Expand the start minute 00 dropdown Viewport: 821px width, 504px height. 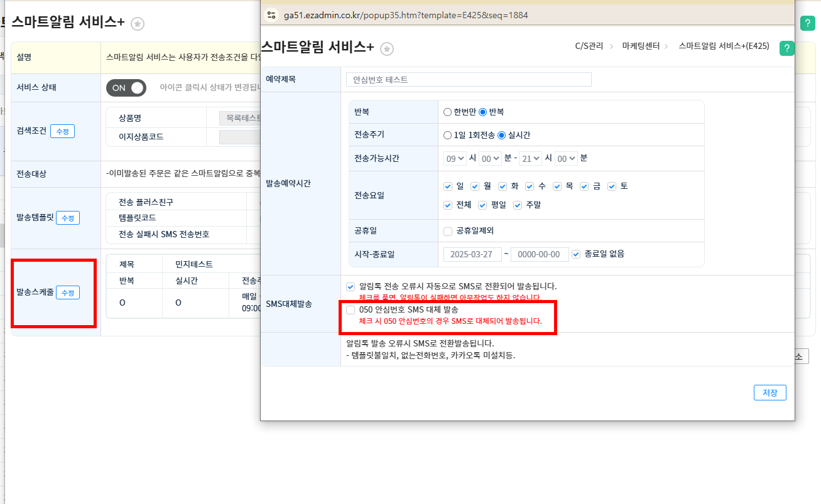tap(490, 159)
